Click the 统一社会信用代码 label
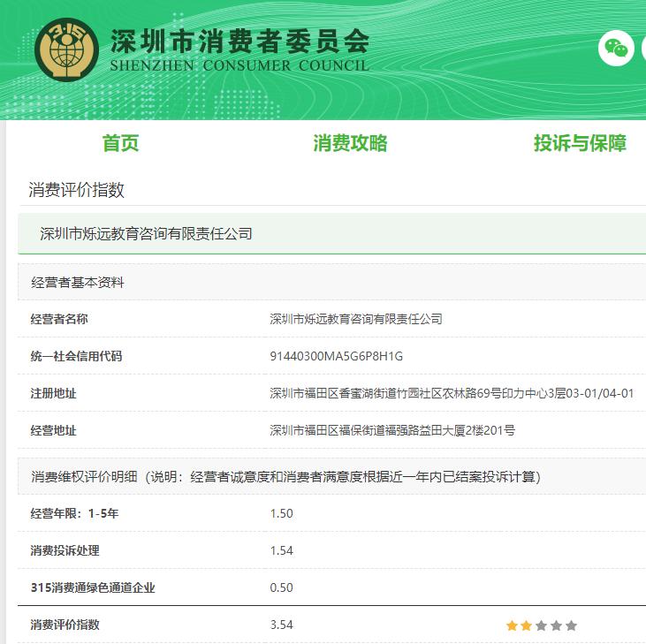Viewport: 646px width, 644px height. pos(76,356)
